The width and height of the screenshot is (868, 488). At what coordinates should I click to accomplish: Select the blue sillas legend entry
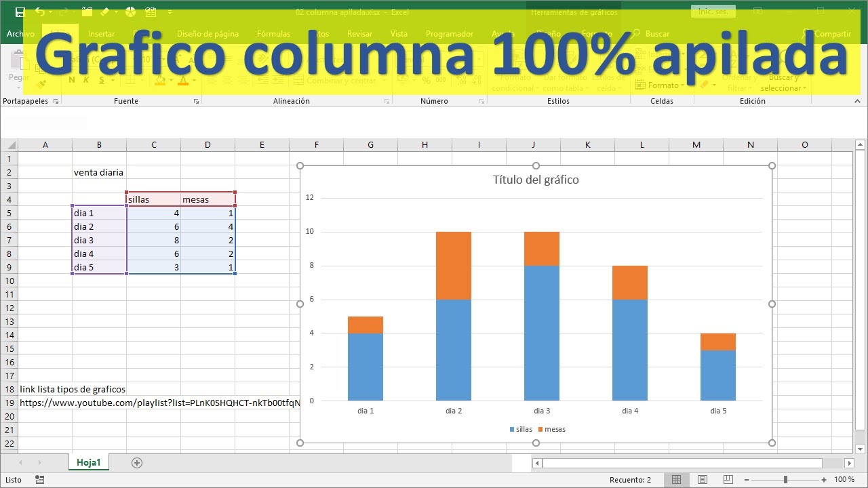(521, 429)
